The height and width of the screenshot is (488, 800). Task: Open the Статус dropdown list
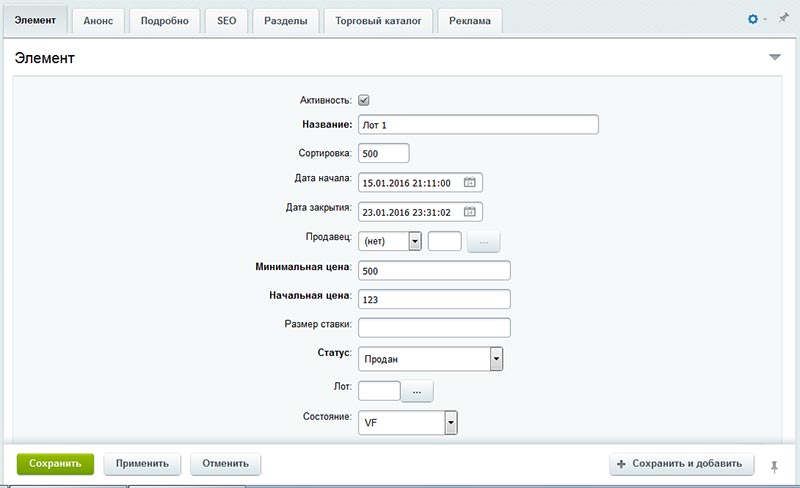pyautogui.click(x=495, y=359)
